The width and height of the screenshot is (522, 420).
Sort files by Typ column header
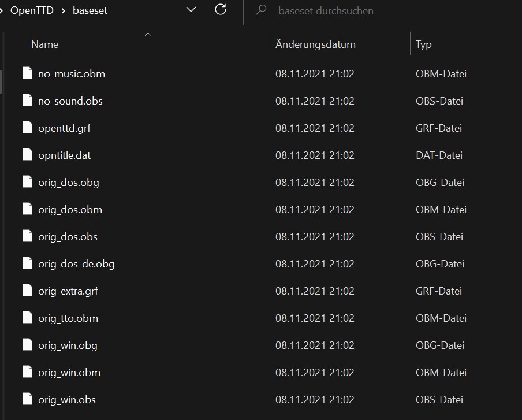coord(423,44)
